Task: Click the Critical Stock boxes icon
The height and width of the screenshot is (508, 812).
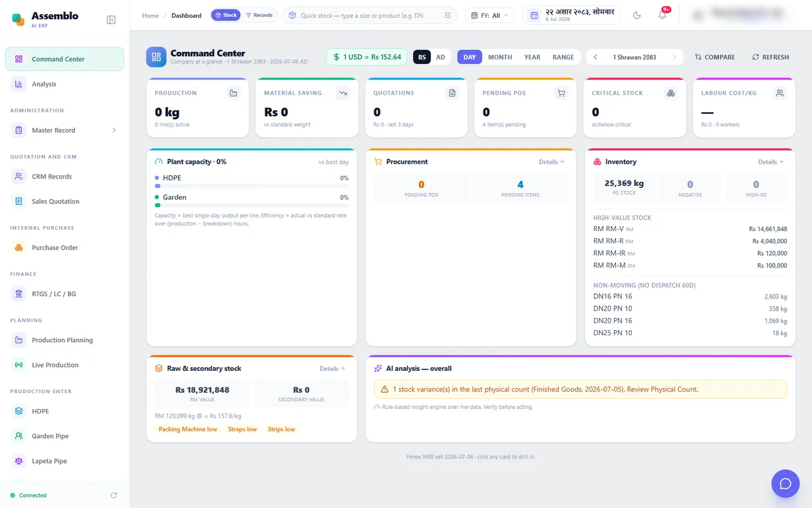Action: coord(671,93)
